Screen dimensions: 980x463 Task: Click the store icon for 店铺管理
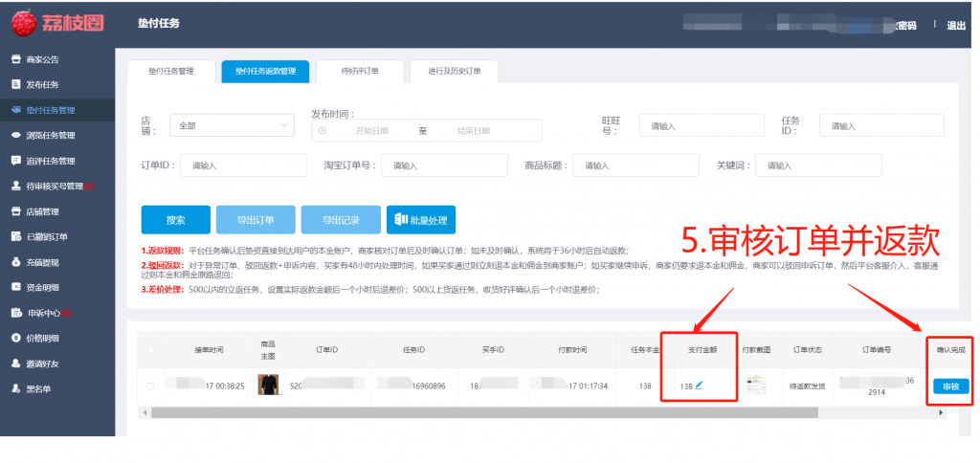pyautogui.click(x=16, y=211)
